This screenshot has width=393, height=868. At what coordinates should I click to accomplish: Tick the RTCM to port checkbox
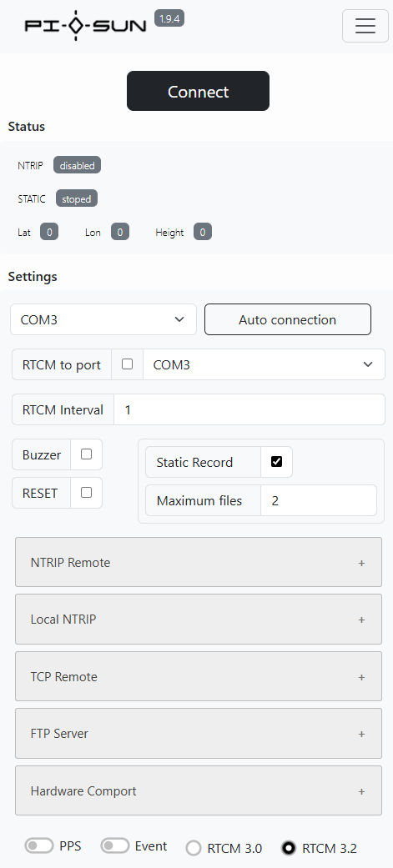pyautogui.click(x=128, y=364)
